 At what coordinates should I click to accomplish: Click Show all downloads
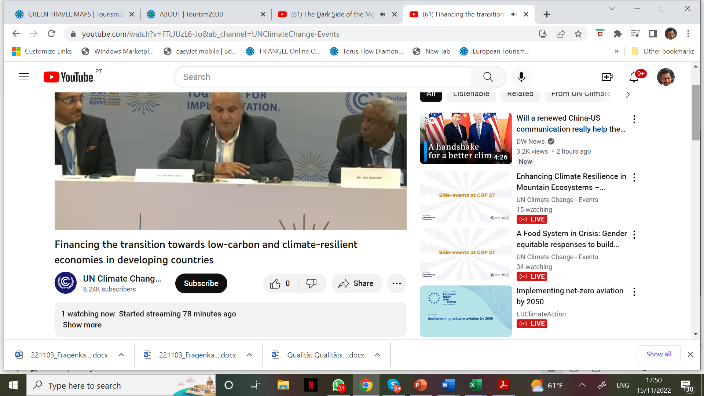pos(659,354)
